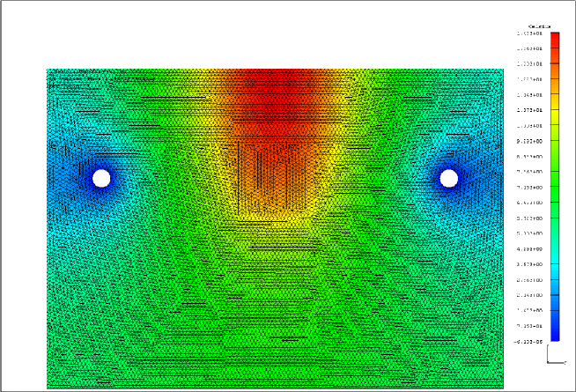The width and height of the screenshot is (576, 392).
Task: Pick the red top segment of the color legend
Action: [x=555, y=40]
